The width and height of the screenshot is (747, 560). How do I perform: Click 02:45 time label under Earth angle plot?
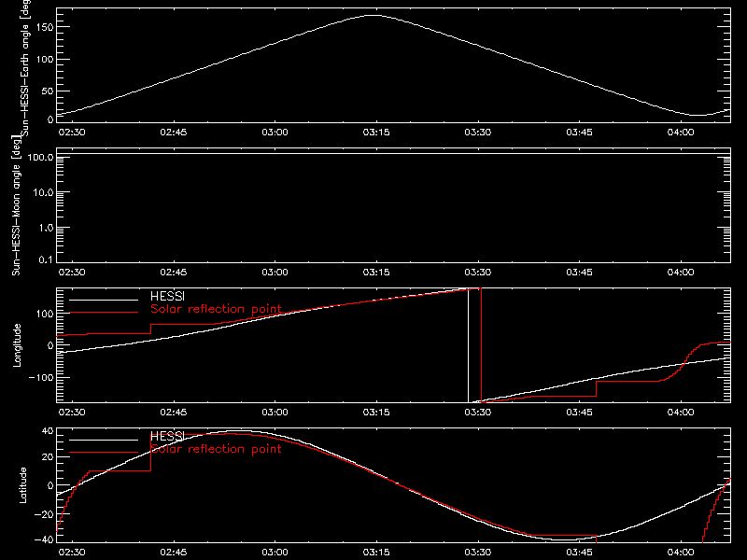174,133
